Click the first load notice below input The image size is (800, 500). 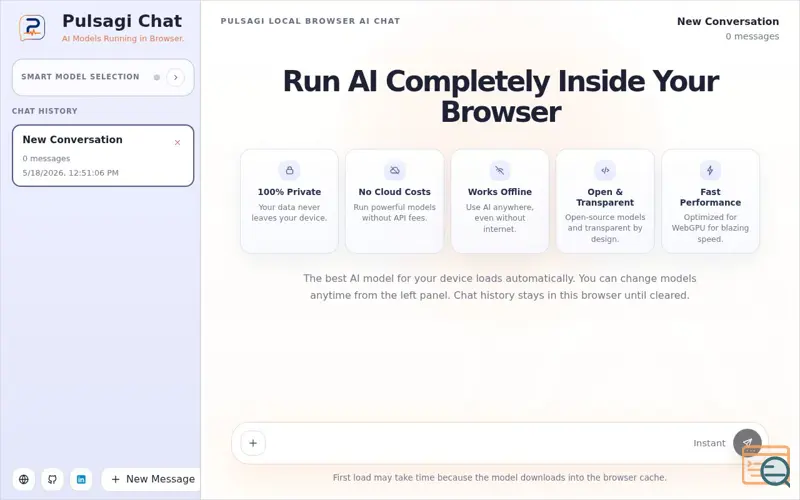pos(499,478)
